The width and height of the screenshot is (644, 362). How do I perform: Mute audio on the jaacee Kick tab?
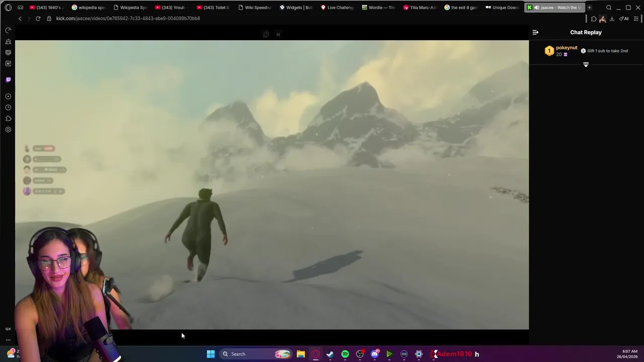click(536, 8)
